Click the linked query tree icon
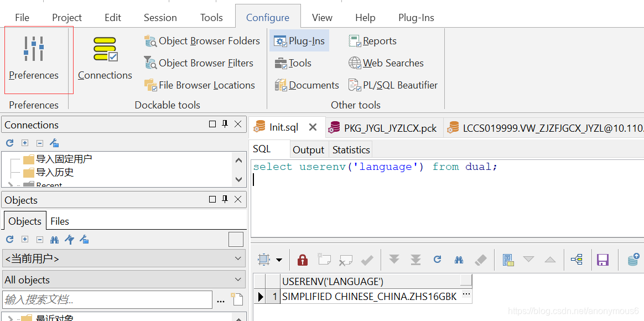 [577, 260]
